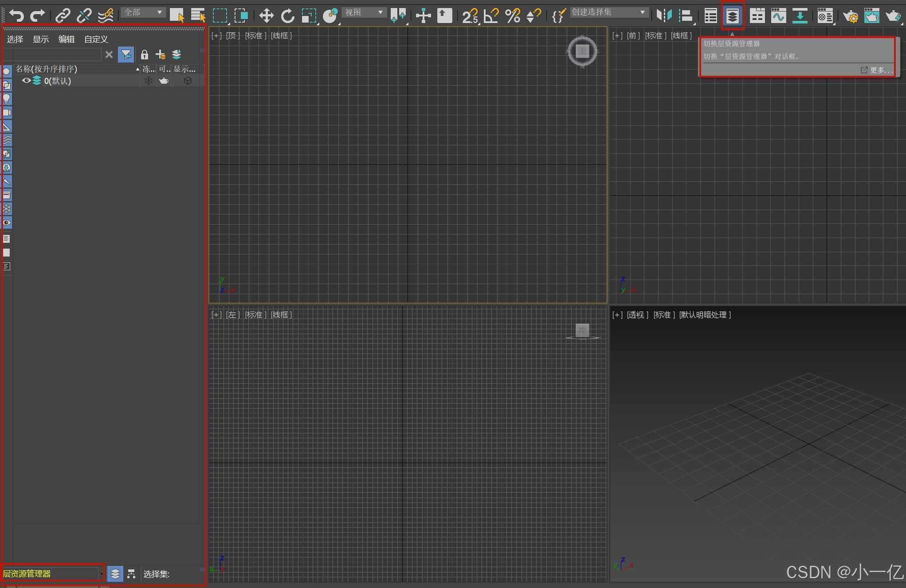906x588 pixels.
Task: Open the 视图 reference coordinate dropdown
Action: [365, 12]
